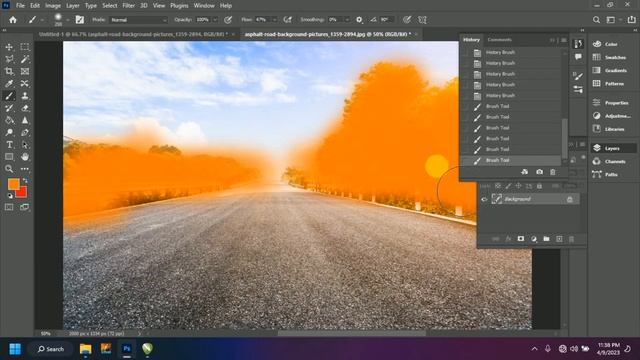Select the Dodge tool
640x360 pixels.
(x=9, y=132)
